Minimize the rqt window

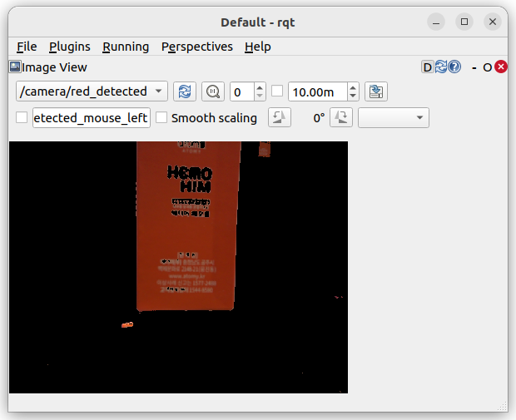point(436,22)
